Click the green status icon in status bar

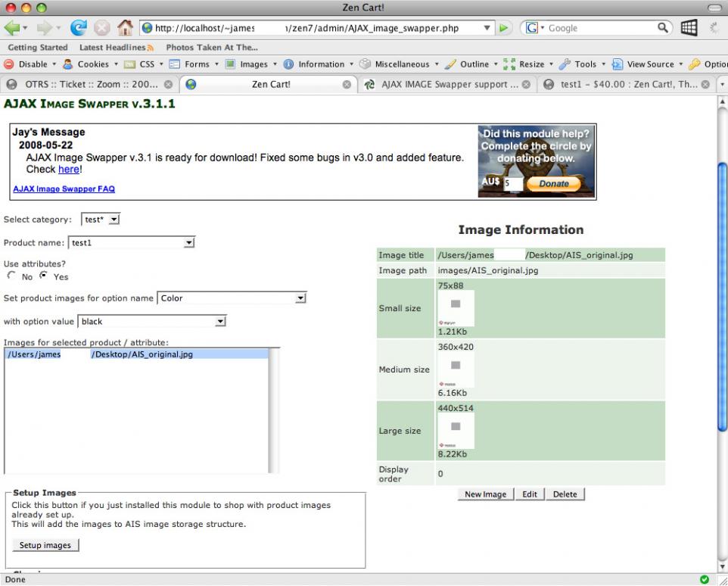coord(705,579)
